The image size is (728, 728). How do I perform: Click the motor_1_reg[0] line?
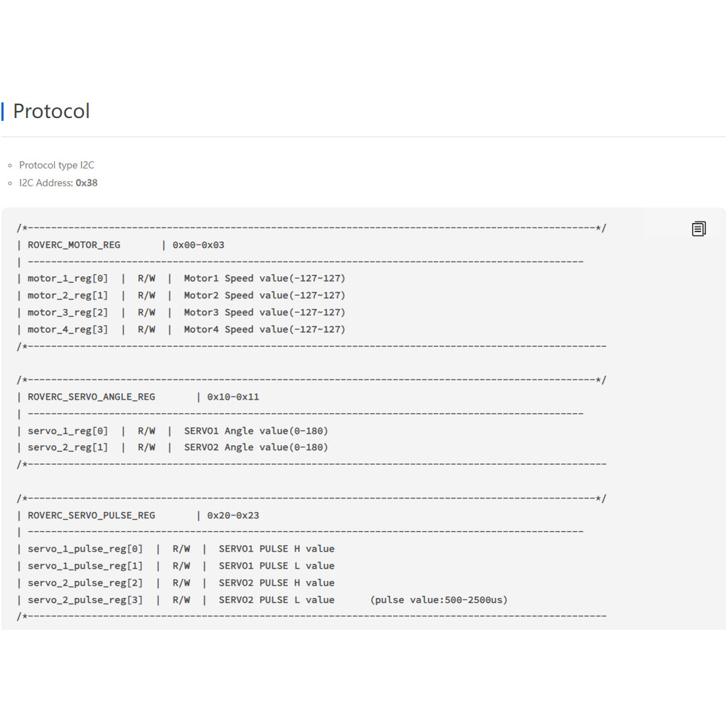pos(68,278)
